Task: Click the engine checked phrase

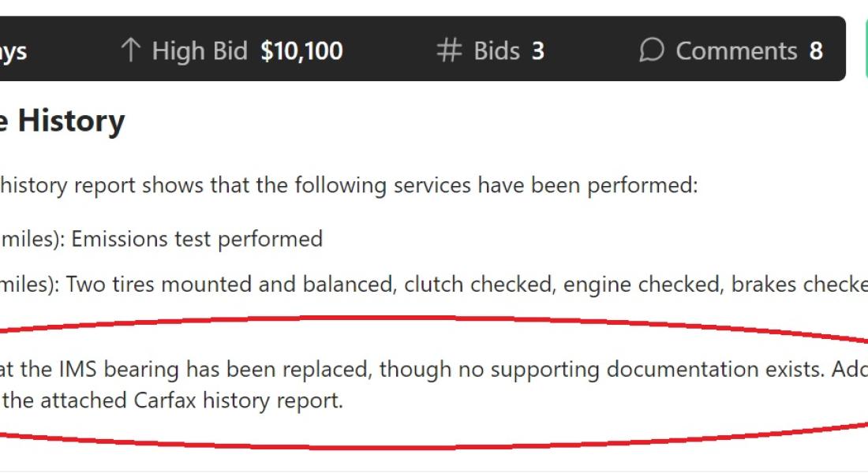Action: (x=643, y=285)
